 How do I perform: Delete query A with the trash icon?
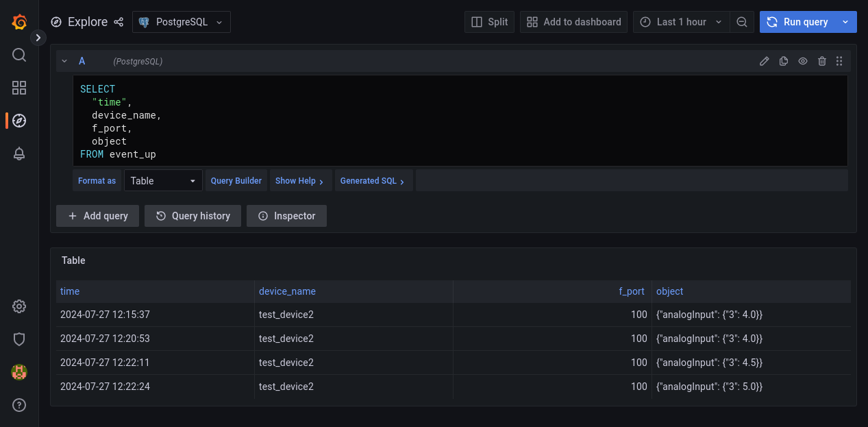(x=822, y=61)
